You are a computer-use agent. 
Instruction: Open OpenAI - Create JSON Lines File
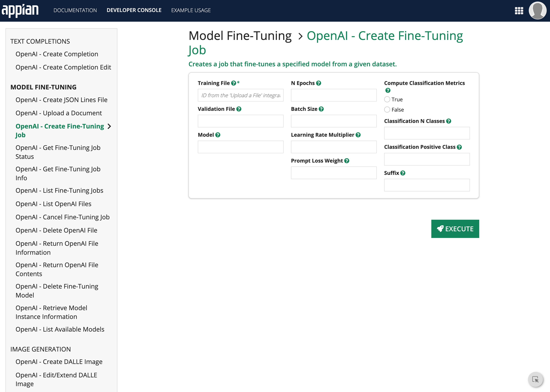pyautogui.click(x=61, y=100)
